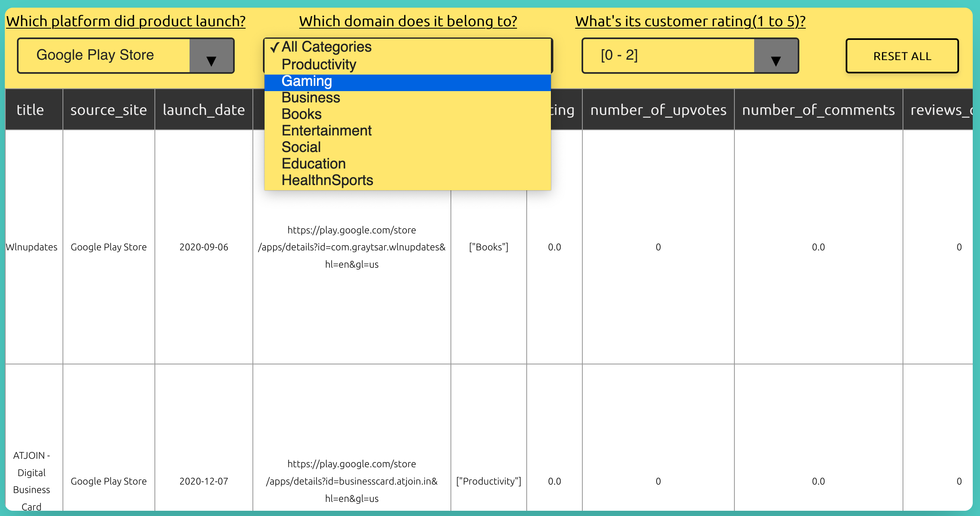Click the source_site column header

tap(108, 110)
